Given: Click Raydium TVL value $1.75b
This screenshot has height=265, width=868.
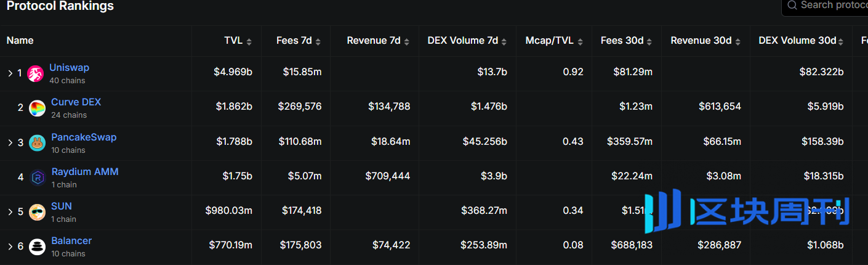Looking at the screenshot, I should pos(238,176).
